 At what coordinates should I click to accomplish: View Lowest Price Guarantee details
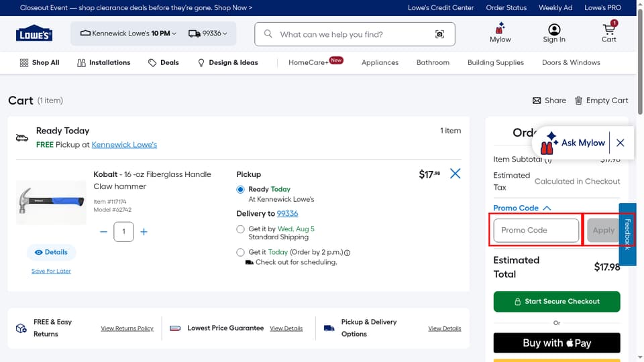(286, 328)
